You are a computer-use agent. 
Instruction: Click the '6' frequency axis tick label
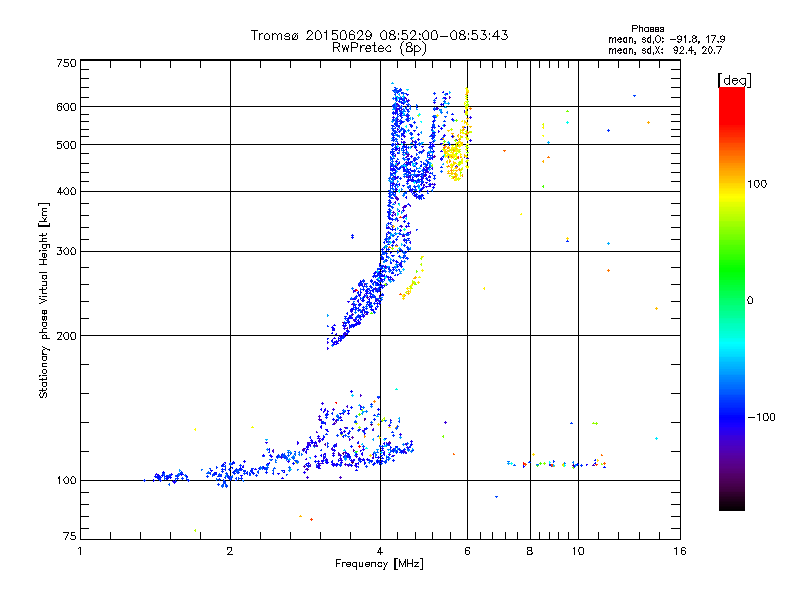pyautogui.click(x=467, y=551)
